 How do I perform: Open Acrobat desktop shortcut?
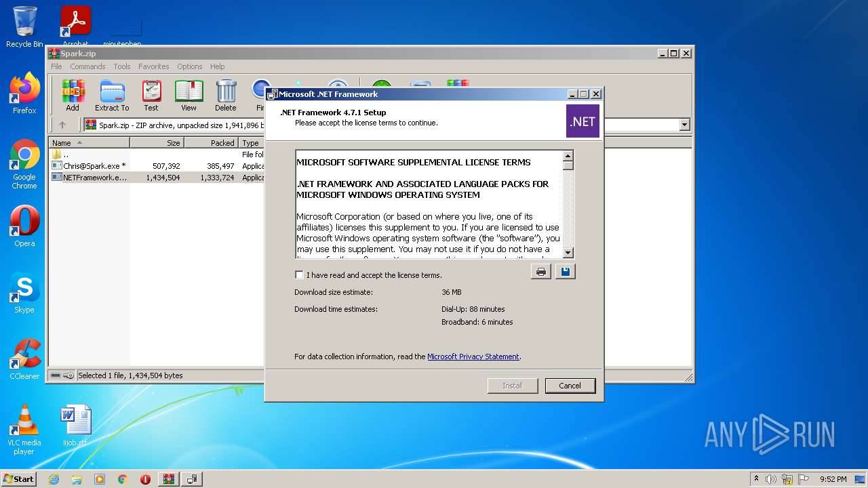[x=75, y=27]
